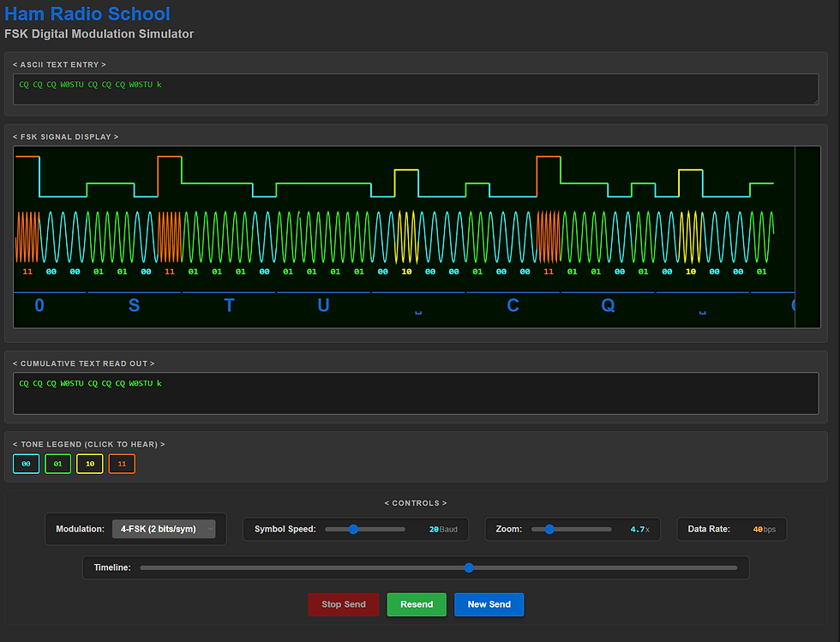
Task: Open the Modulation selection dropdown
Action: [164, 528]
